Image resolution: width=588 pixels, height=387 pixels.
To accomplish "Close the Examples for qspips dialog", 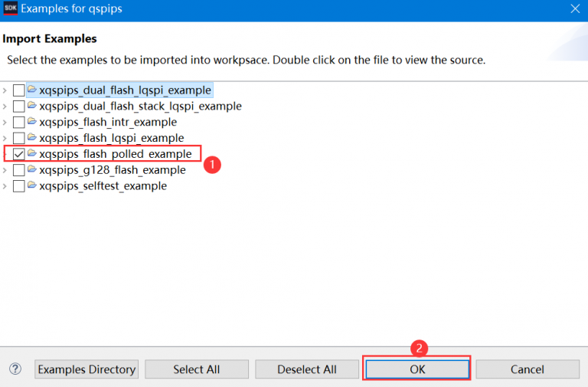I will tap(574, 9).
